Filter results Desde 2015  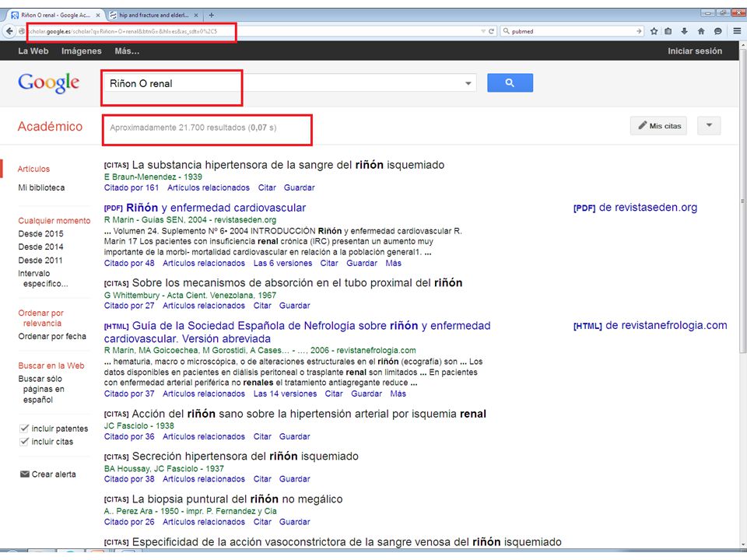tap(40, 234)
